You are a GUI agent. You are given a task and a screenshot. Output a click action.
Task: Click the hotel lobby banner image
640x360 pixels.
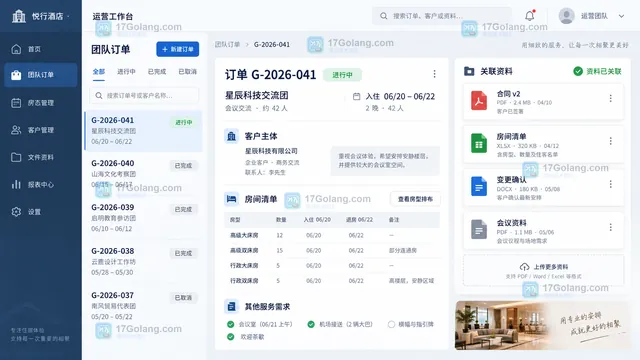pyautogui.click(x=543, y=325)
